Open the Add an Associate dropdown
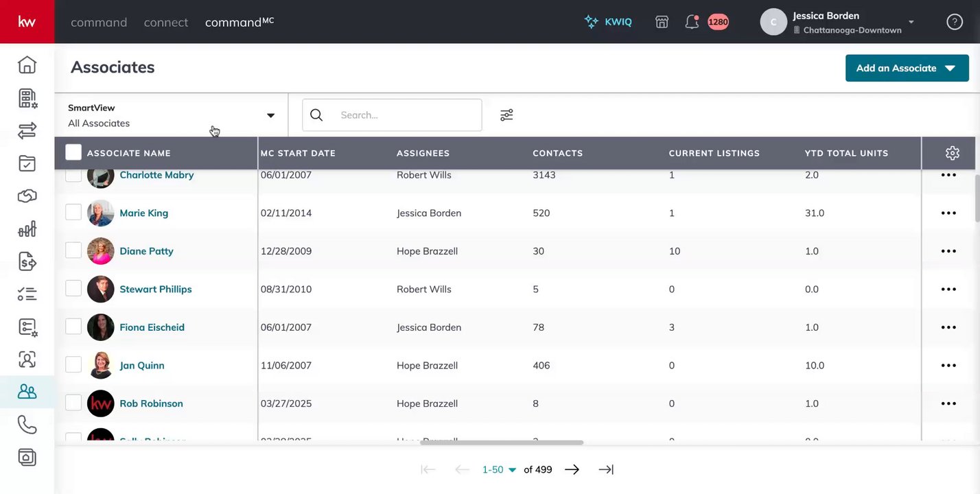The width and height of the screenshot is (980, 494). (x=907, y=68)
